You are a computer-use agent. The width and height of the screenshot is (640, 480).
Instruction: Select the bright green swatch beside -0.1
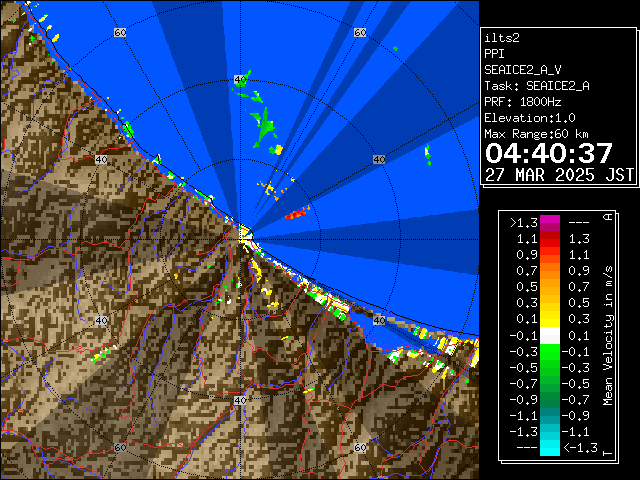click(x=550, y=352)
